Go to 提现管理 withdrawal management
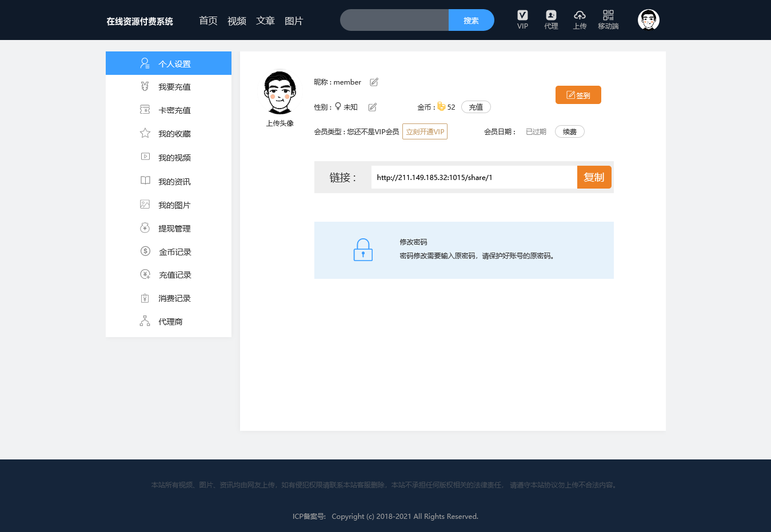The image size is (771, 532). [174, 229]
